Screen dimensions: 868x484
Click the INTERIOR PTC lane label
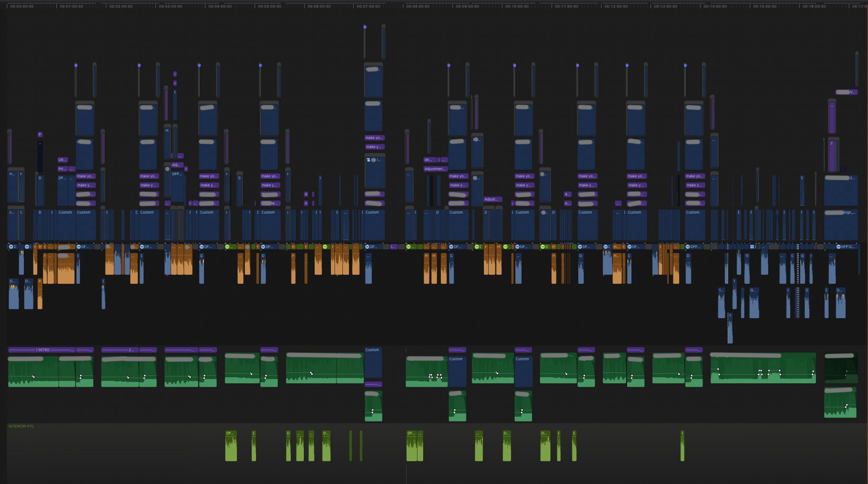coord(21,426)
